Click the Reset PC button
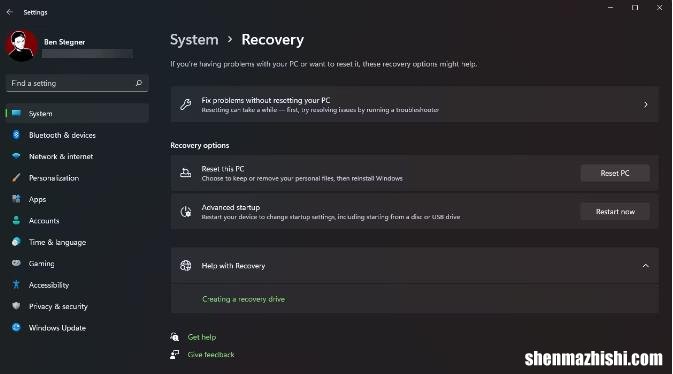 tap(615, 173)
